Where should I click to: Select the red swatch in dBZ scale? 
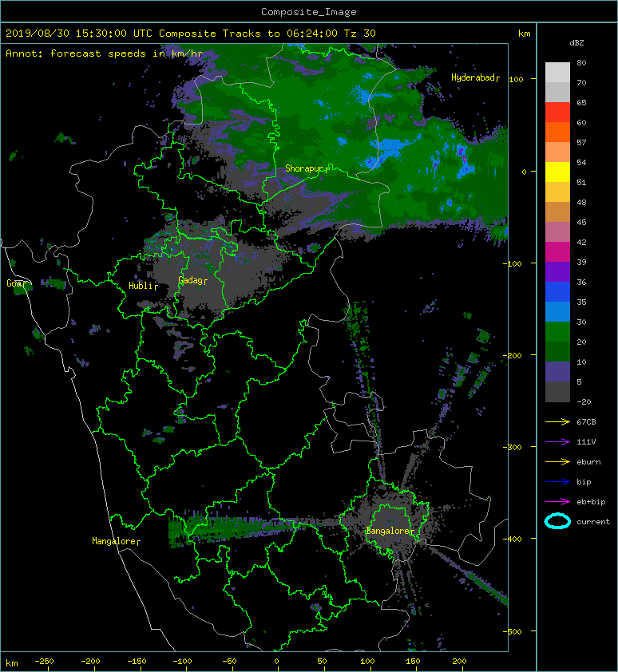click(557, 113)
